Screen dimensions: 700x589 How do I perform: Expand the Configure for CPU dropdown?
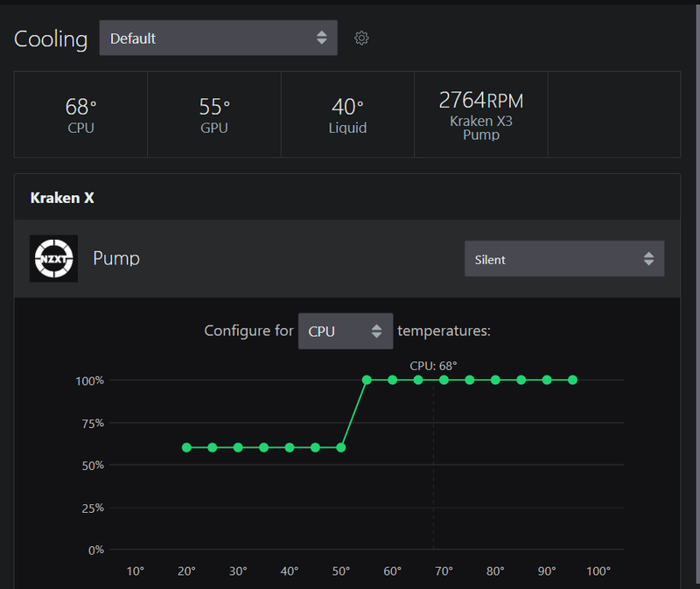pos(346,331)
